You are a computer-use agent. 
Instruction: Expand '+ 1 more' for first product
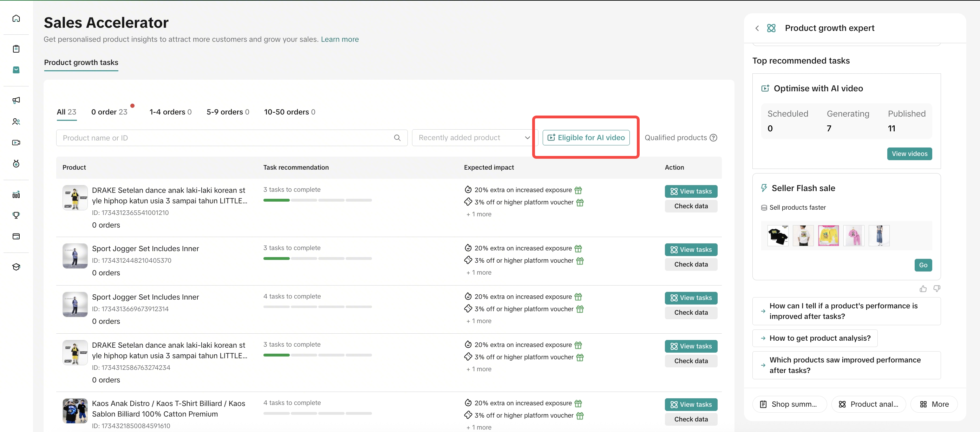coord(479,215)
